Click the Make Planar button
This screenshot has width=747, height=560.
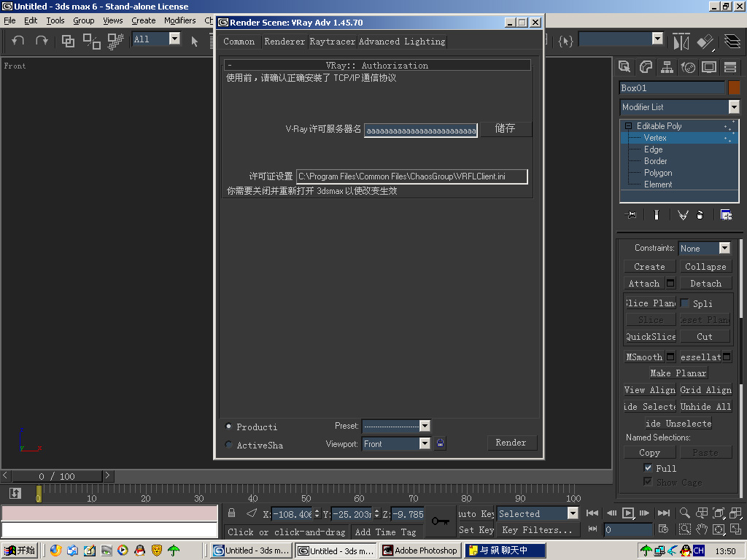click(678, 373)
